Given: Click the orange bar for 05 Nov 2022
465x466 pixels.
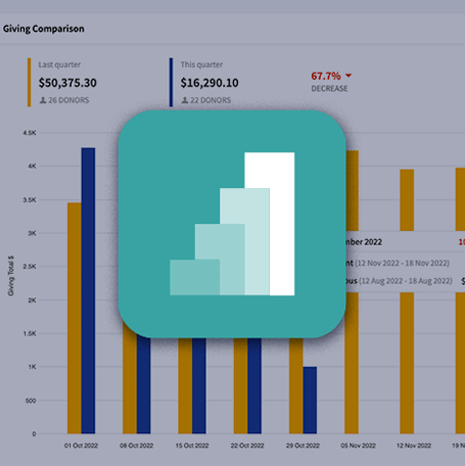Looking at the screenshot, I should pos(352,363).
